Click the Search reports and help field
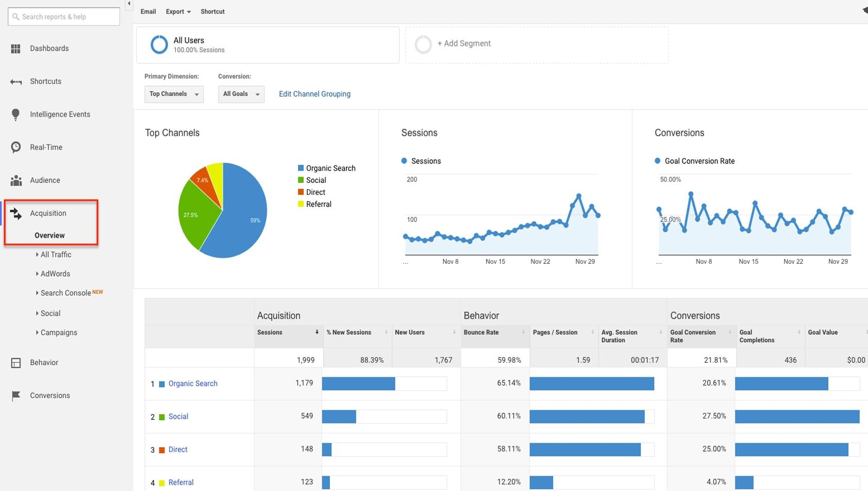The height and width of the screenshot is (491, 868). pos(63,16)
